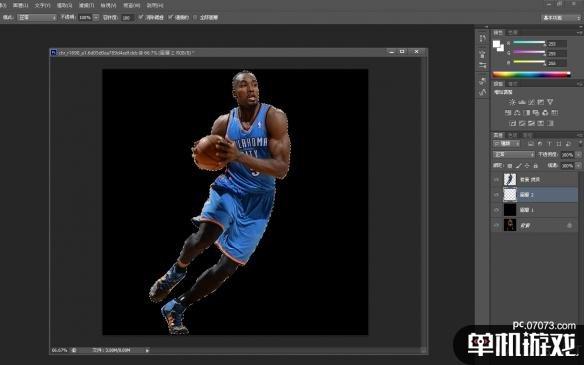Open the 选择(S) menu

[64, 6]
